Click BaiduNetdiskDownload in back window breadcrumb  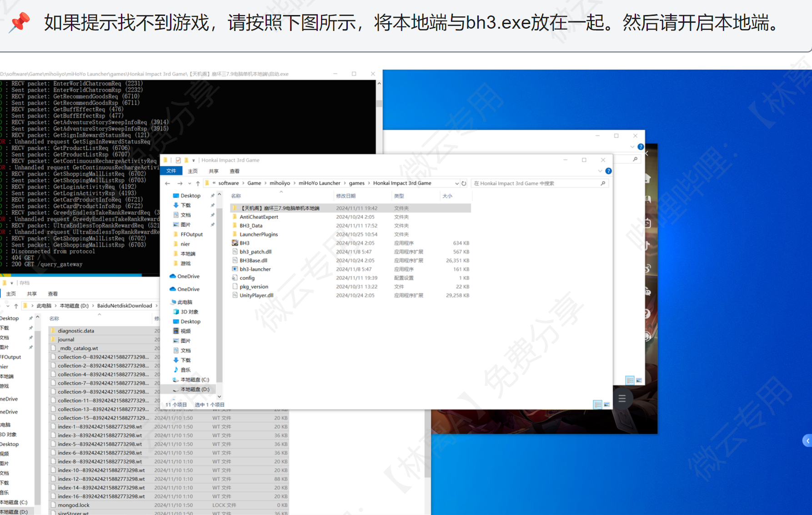125,306
